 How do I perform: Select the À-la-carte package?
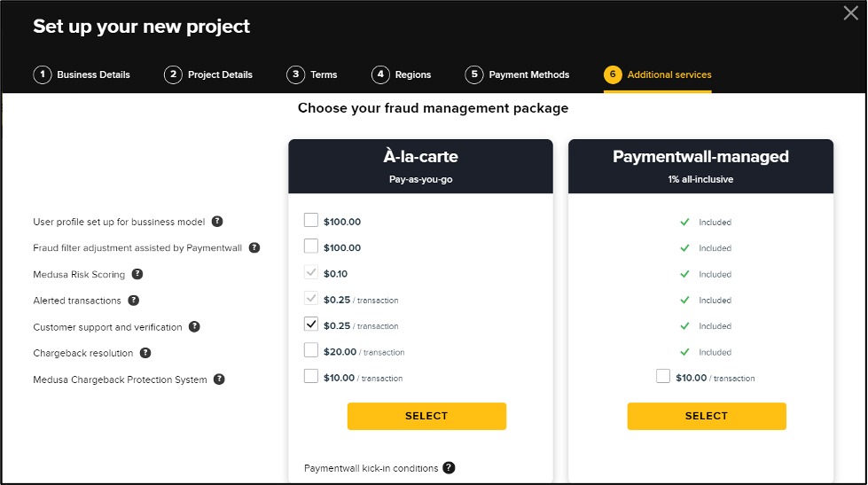point(426,416)
